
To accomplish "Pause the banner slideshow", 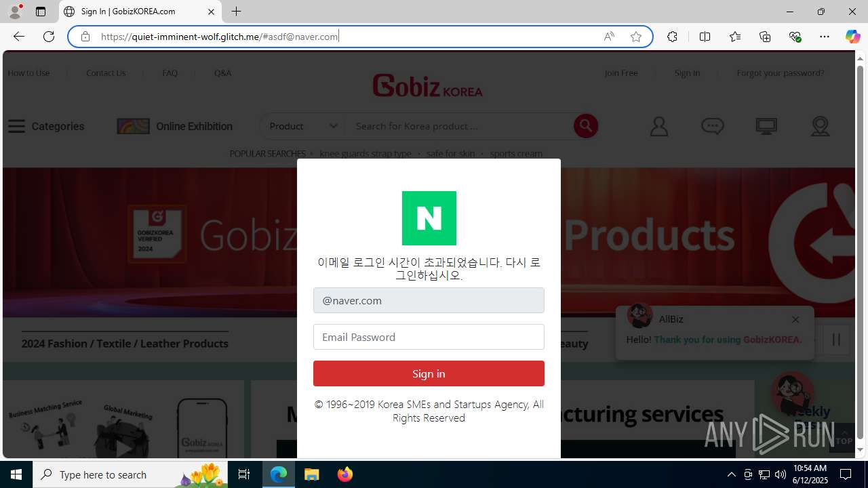I will pos(836,340).
